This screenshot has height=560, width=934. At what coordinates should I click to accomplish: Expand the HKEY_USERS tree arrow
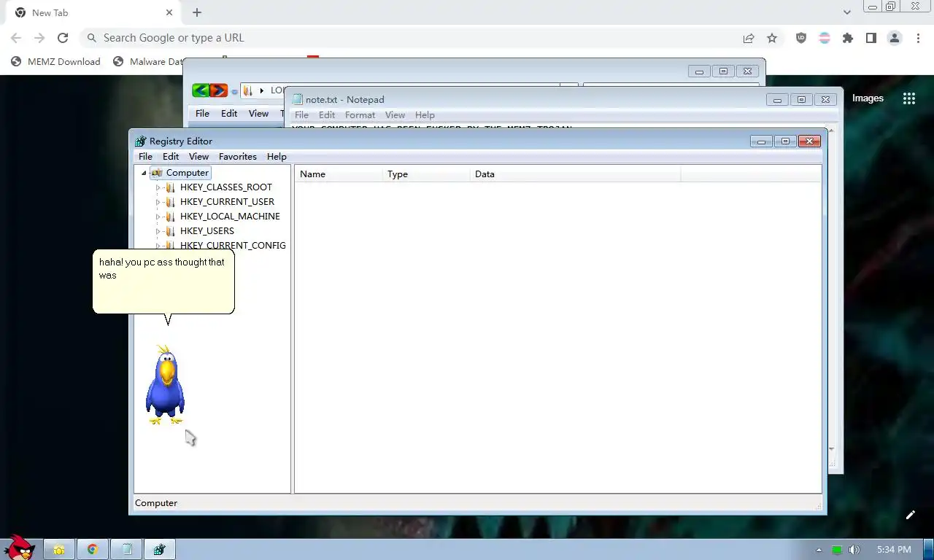pyautogui.click(x=158, y=231)
